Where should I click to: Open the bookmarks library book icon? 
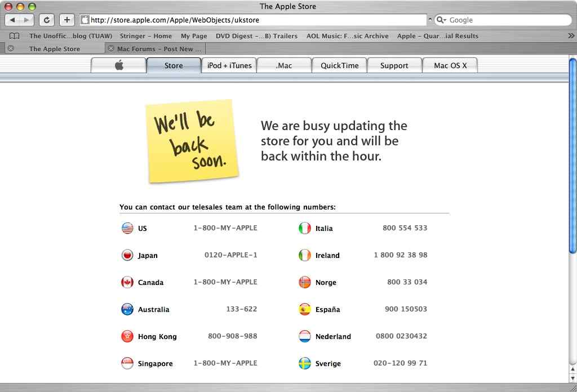click(14, 36)
